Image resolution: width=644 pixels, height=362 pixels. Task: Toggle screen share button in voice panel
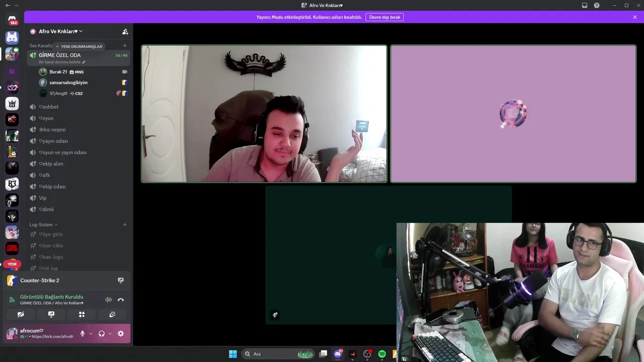click(51, 314)
